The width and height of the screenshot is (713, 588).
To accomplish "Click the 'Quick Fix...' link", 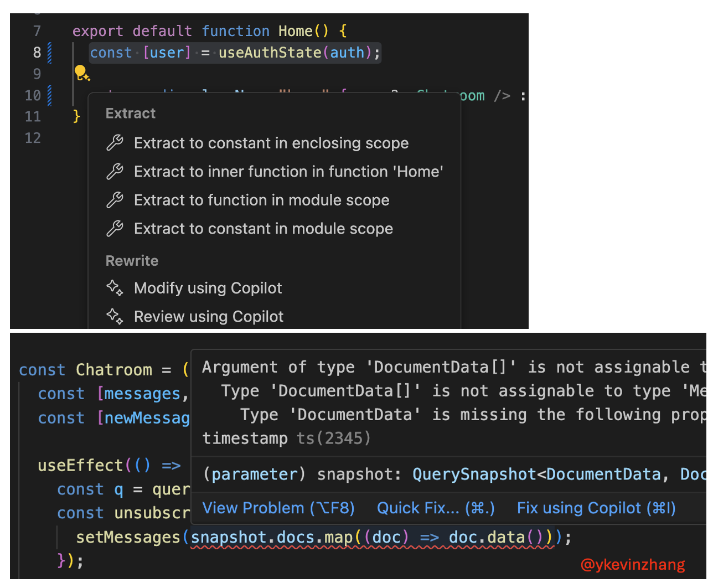I will click(436, 508).
